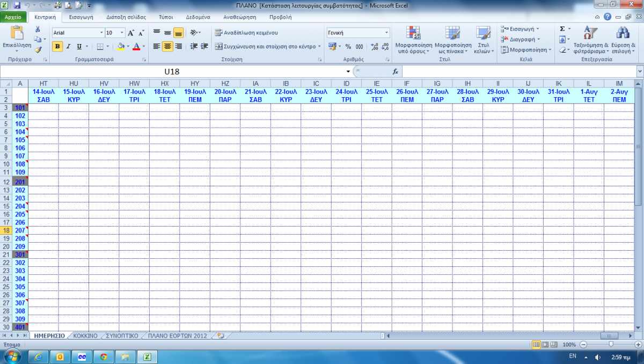Decrease decimal places
644x364 pixels.
point(385,46)
